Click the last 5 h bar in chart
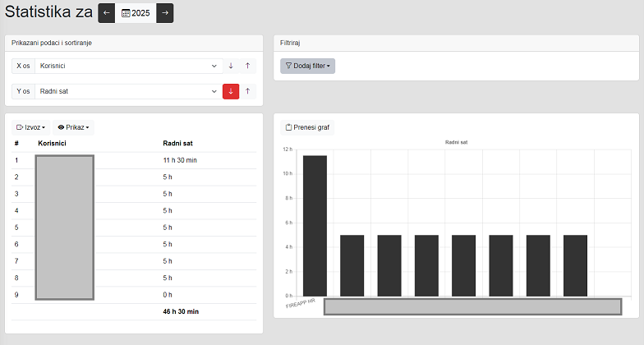Image resolution: width=644 pixels, height=345 pixels. (575, 264)
